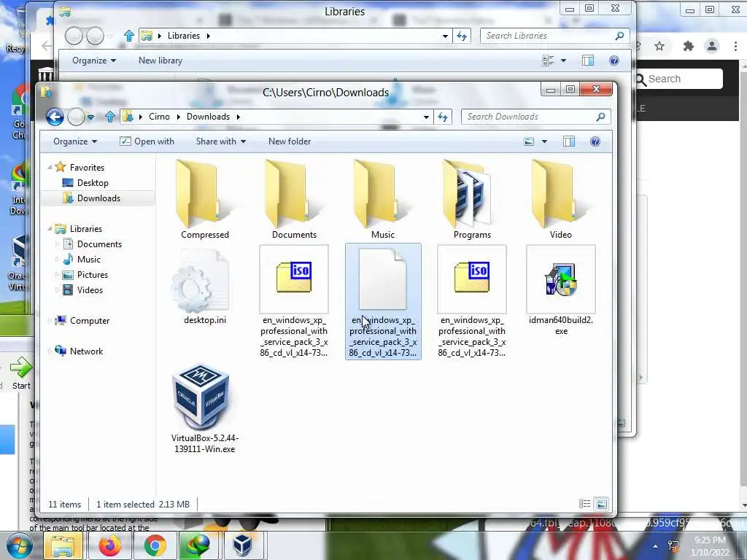The height and width of the screenshot is (560, 747).
Task: Open address bar history dropdown in Downloads
Action: click(x=426, y=117)
